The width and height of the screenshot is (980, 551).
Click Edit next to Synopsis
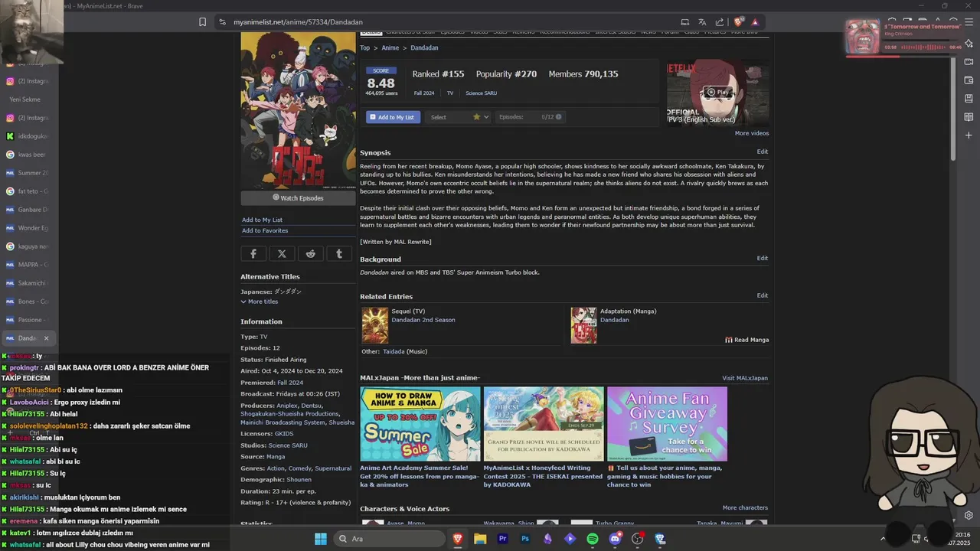tap(763, 152)
